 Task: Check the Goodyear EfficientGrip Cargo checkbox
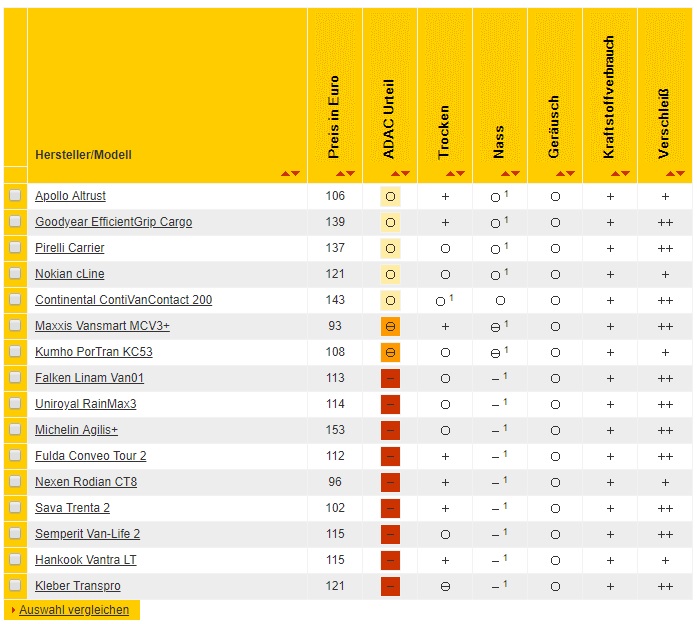point(15,221)
